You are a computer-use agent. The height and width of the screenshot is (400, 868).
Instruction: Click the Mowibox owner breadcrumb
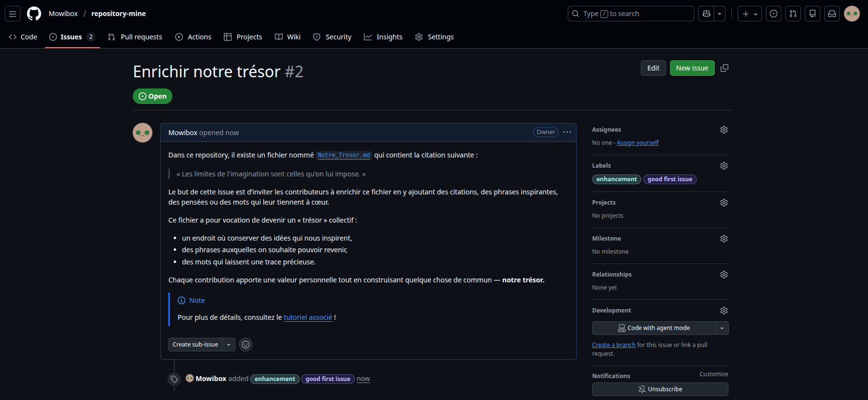(x=63, y=14)
